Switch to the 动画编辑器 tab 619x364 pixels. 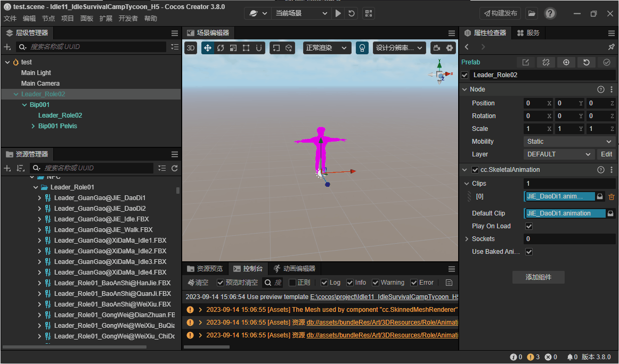(295, 269)
